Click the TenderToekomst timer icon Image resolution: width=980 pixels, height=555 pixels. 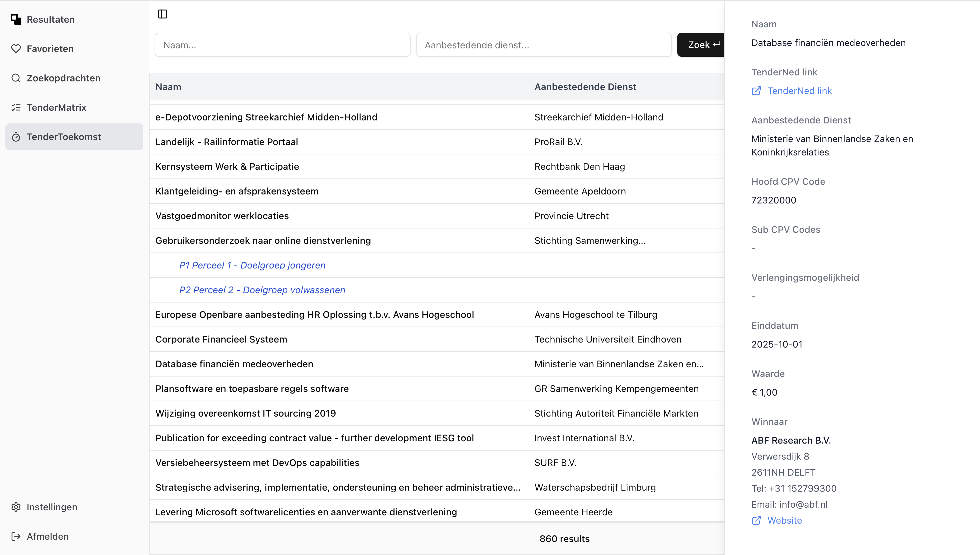point(16,137)
